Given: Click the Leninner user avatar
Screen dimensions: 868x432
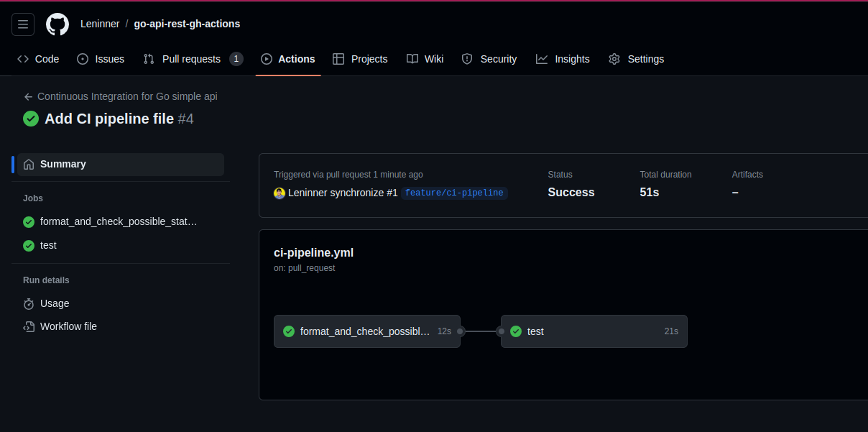Looking at the screenshot, I should click(280, 193).
